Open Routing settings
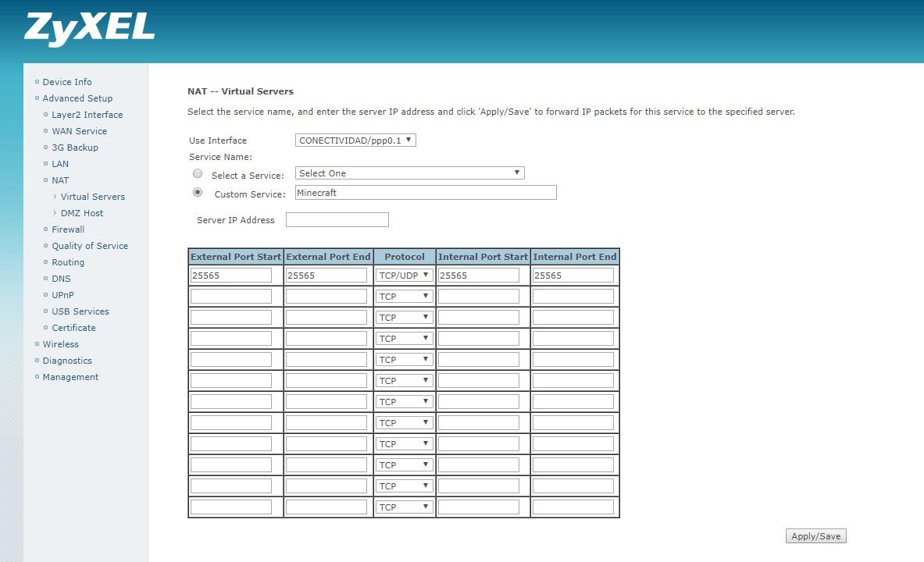 pos(68,262)
